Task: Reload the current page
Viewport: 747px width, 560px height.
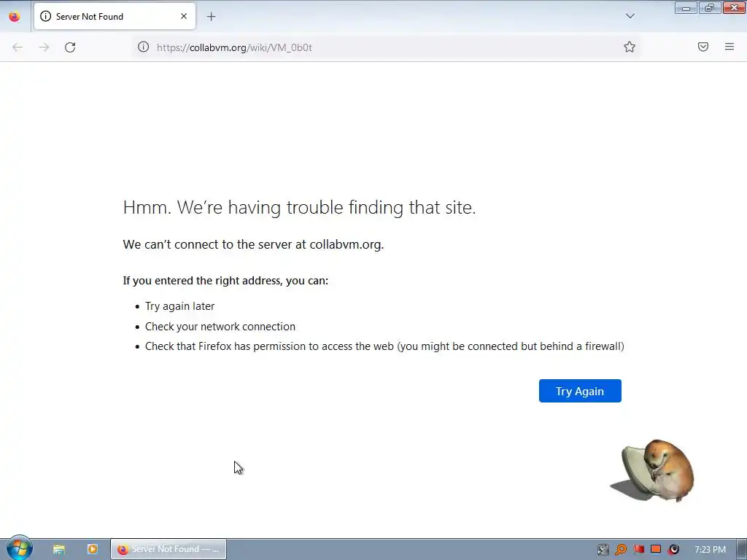Action: point(70,47)
